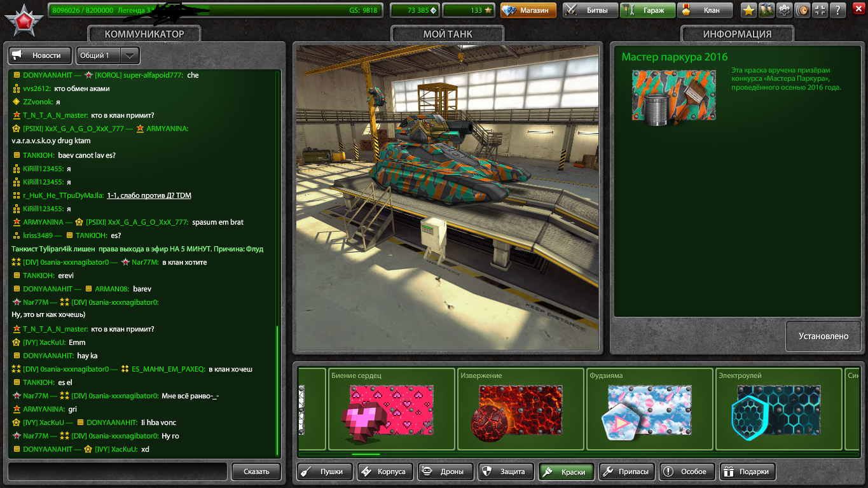Click username r_HuK_He_TTpuDyMaJla in chat
The image size is (868, 488).
(x=63, y=195)
